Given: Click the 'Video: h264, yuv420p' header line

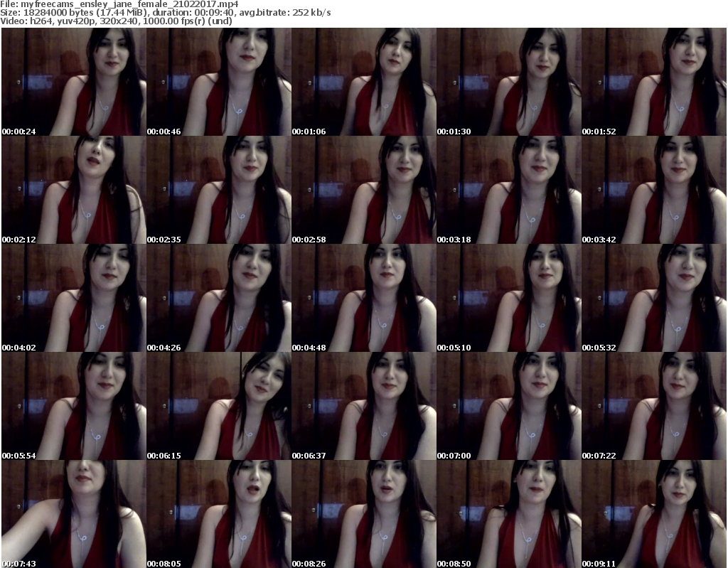Looking at the screenshot, I should click(116, 21).
